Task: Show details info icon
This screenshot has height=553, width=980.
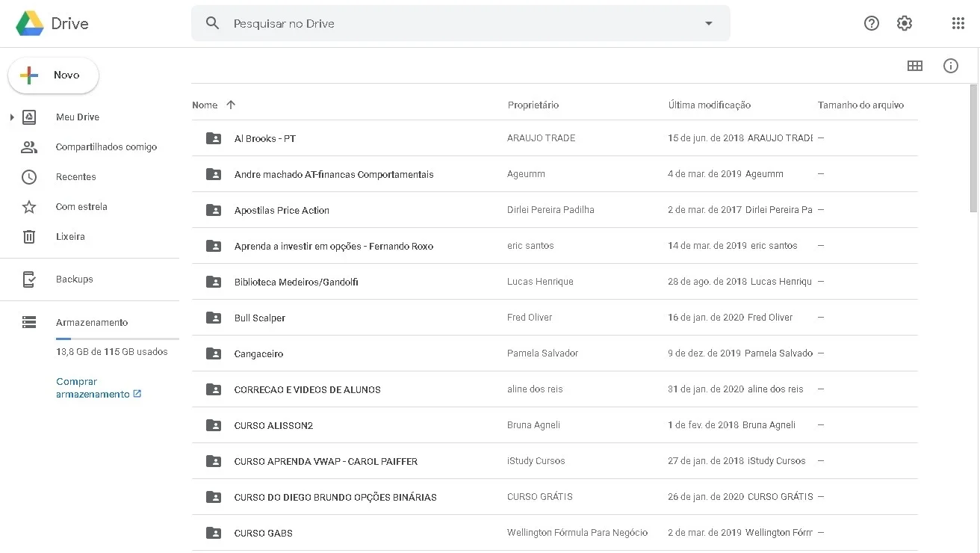Action: click(x=951, y=66)
